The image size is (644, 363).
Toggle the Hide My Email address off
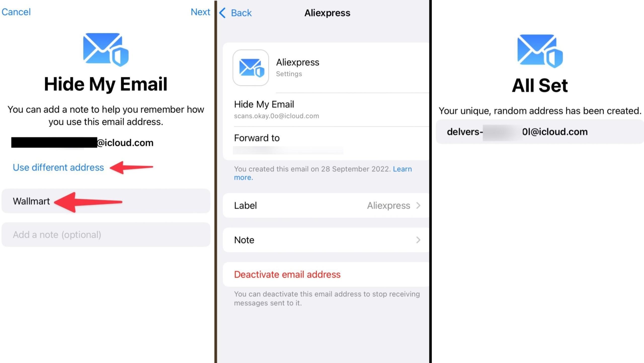(287, 274)
